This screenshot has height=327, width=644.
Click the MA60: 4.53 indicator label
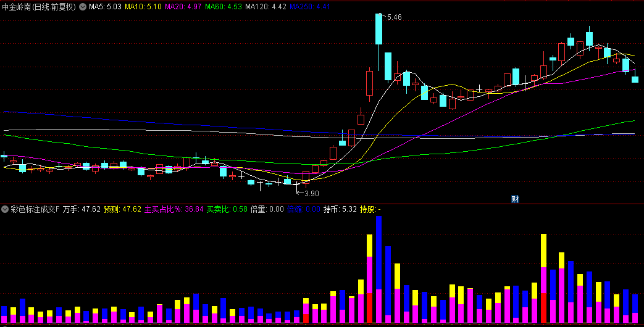(x=224, y=7)
